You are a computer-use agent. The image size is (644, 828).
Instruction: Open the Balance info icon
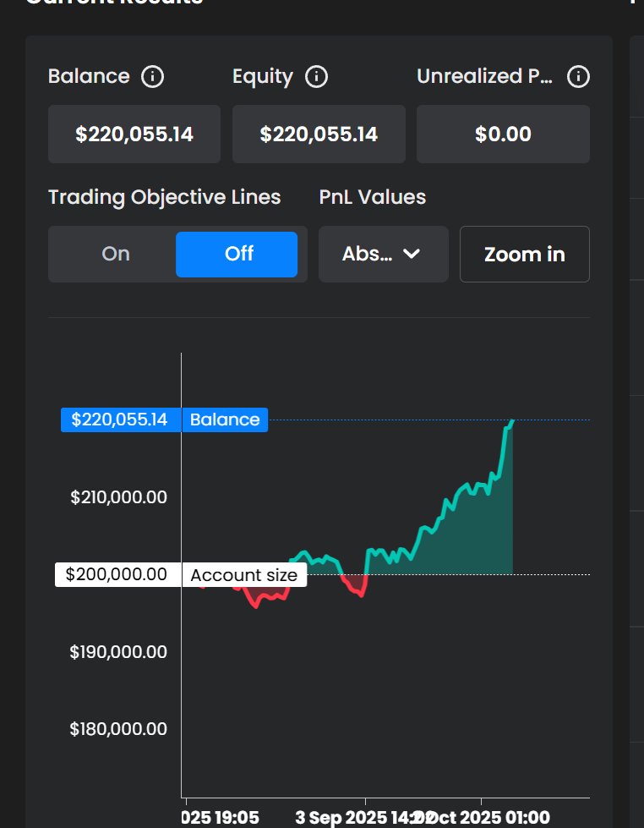click(x=153, y=77)
